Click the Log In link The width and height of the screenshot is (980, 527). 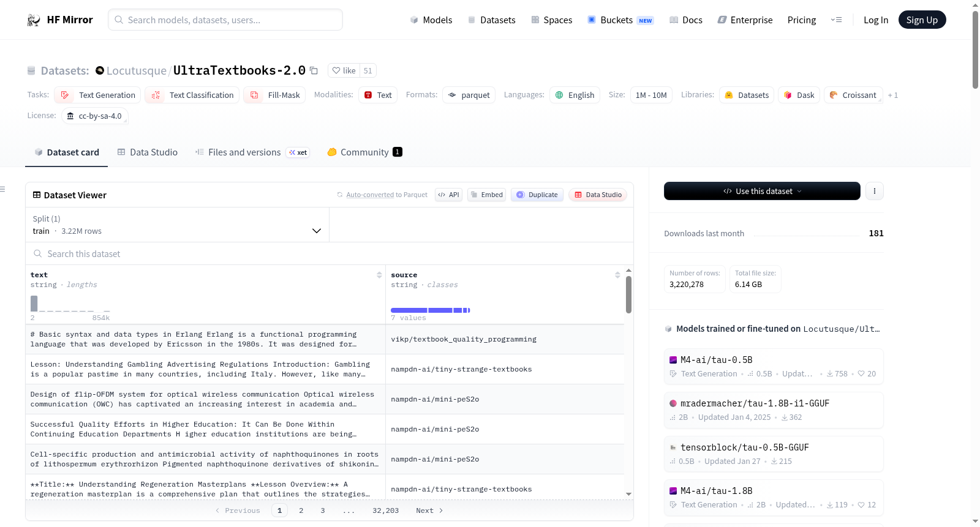876,20
